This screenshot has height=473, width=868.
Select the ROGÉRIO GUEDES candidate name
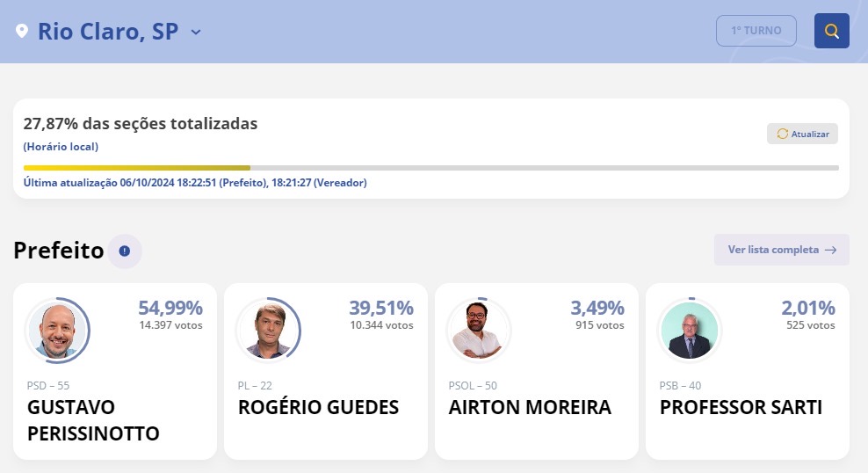[318, 407]
